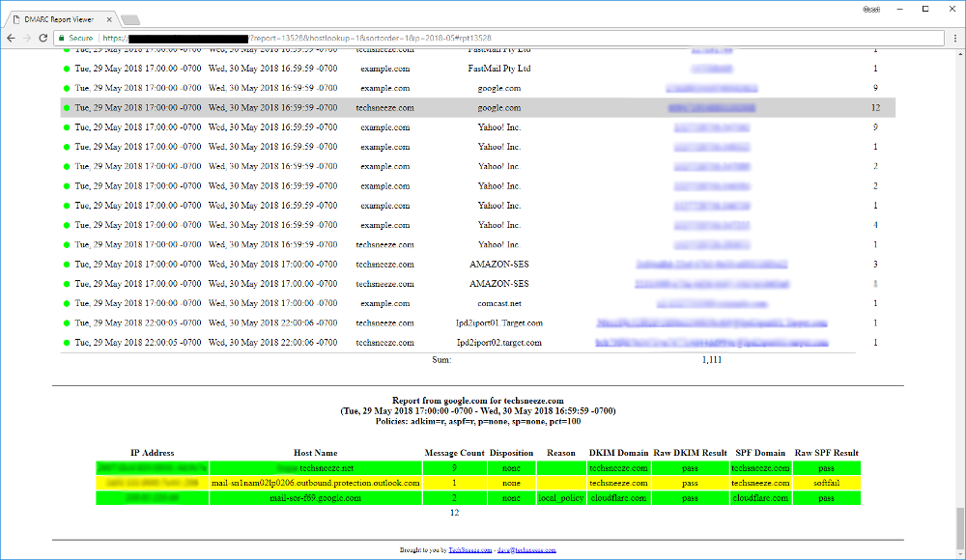Viewport: 966px width, 560px height.
Task: Click 'cloudflare.com' in DKIM Domain column
Action: point(618,498)
